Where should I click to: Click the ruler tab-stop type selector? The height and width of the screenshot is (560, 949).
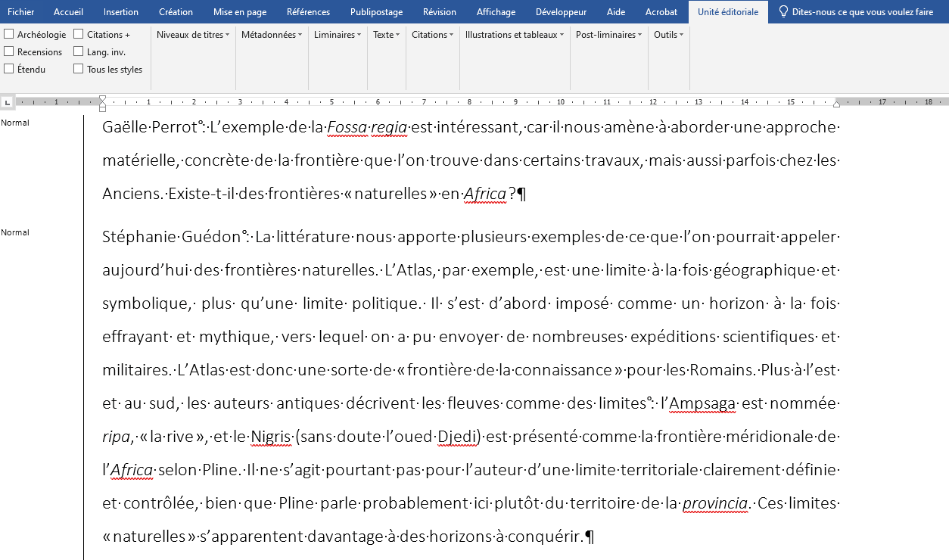(7, 101)
